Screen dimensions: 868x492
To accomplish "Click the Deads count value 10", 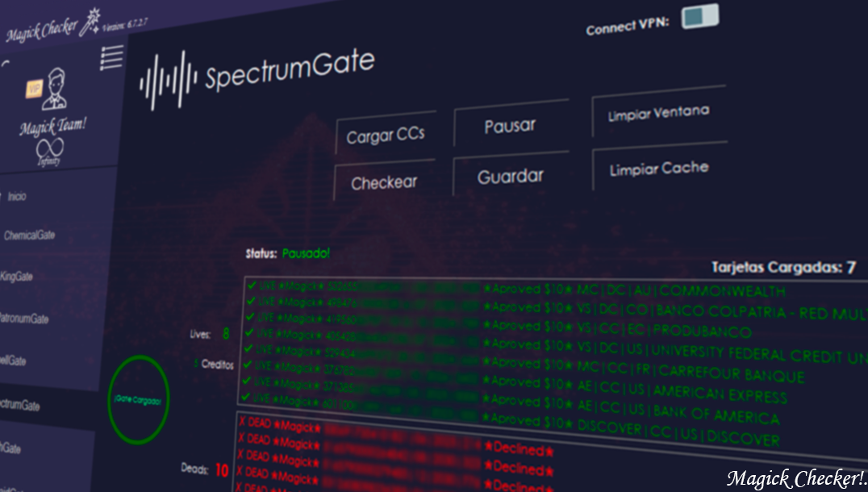I will [221, 470].
